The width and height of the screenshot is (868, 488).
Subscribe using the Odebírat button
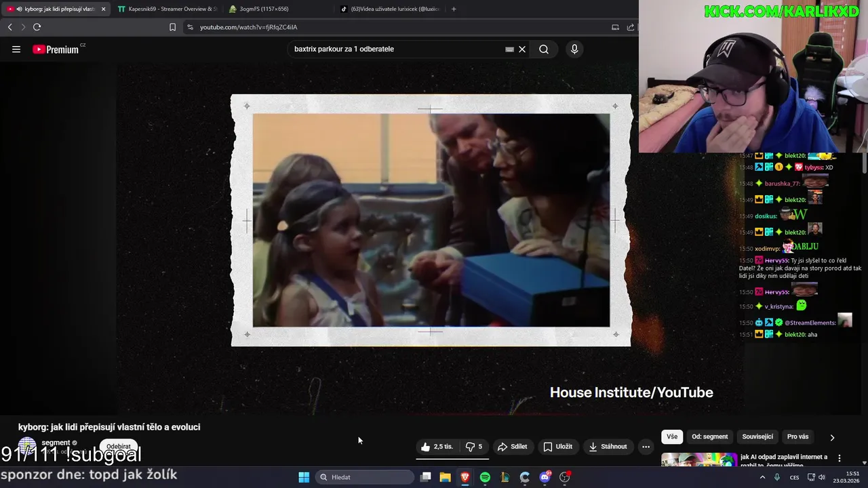pyautogui.click(x=119, y=447)
